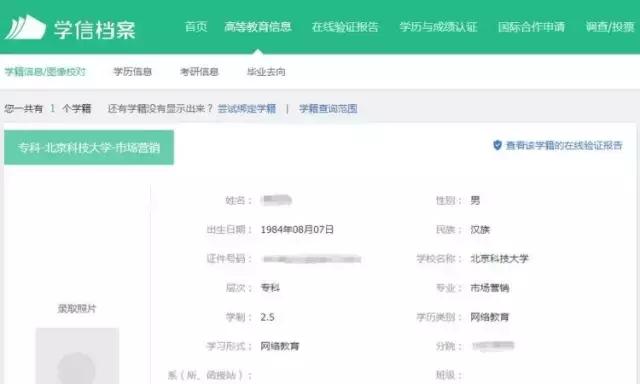Click the blurred 分院 value

493,346
